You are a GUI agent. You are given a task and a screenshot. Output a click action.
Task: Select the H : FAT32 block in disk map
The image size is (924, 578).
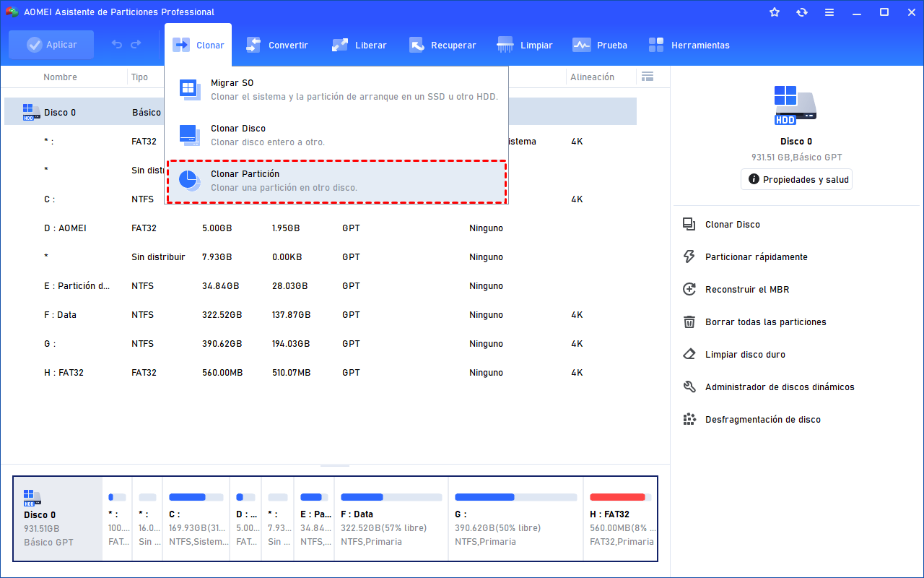click(x=620, y=518)
